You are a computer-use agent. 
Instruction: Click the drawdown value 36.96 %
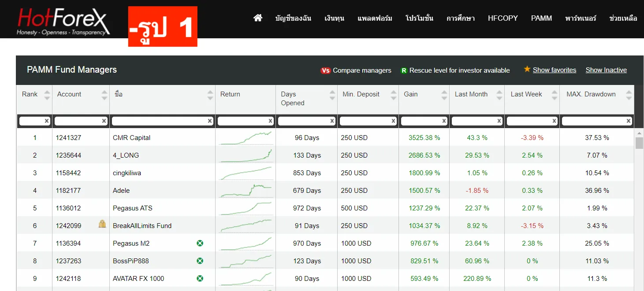coord(597,191)
